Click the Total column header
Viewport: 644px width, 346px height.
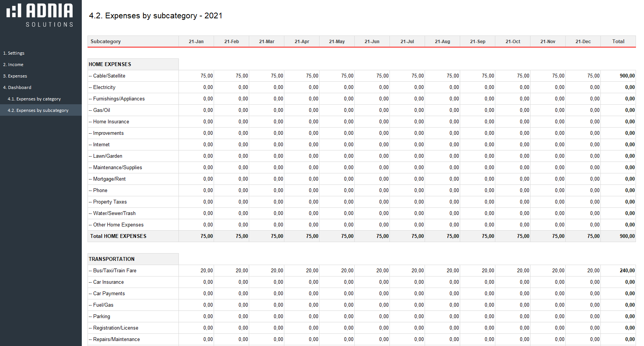pos(618,41)
